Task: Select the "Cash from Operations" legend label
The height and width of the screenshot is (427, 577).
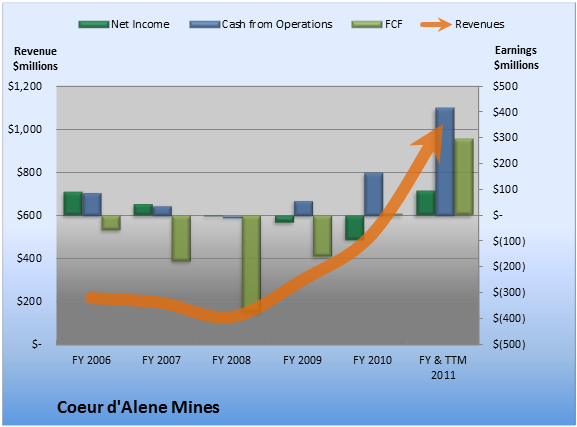Action: click(x=277, y=24)
